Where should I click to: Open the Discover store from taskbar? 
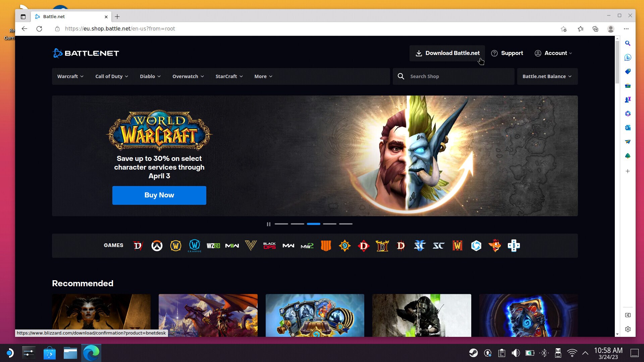[x=49, y=353]
